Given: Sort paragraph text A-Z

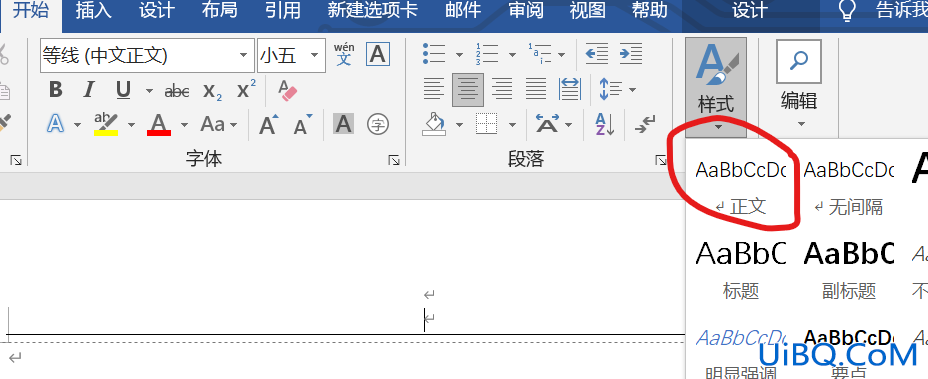Looking at the screenshot, I should click(x=604, y=124).
